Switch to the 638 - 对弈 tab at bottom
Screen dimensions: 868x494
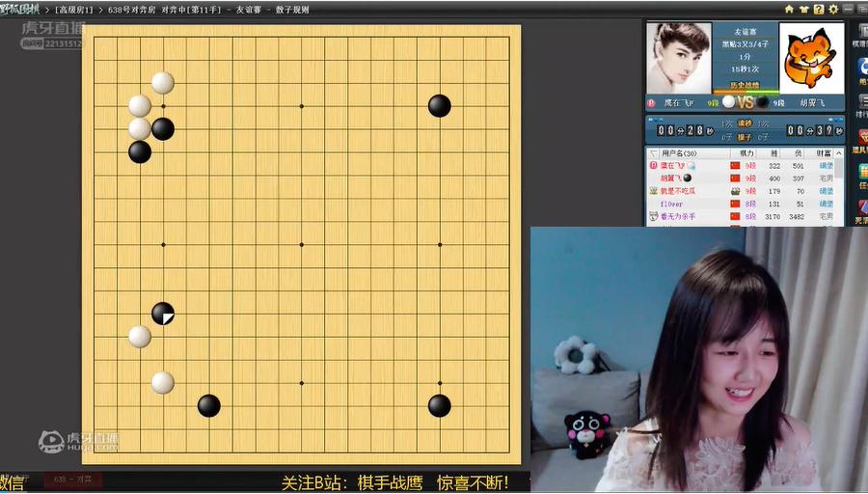coord(72,480)
